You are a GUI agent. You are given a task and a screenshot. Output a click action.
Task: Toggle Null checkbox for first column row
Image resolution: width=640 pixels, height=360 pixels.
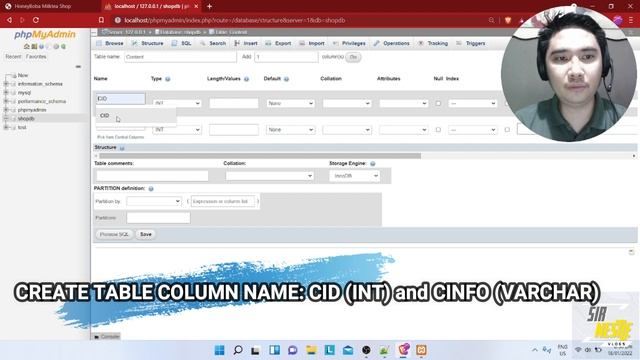438,103
